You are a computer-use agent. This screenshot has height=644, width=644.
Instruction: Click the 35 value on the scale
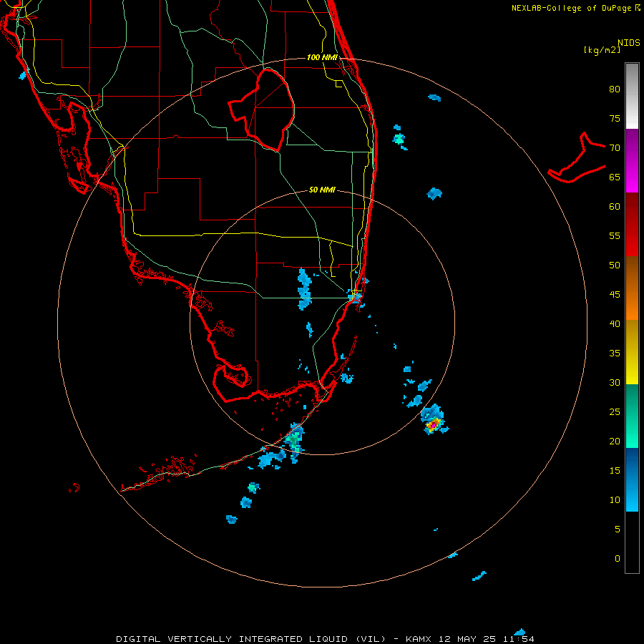(615, 353)
